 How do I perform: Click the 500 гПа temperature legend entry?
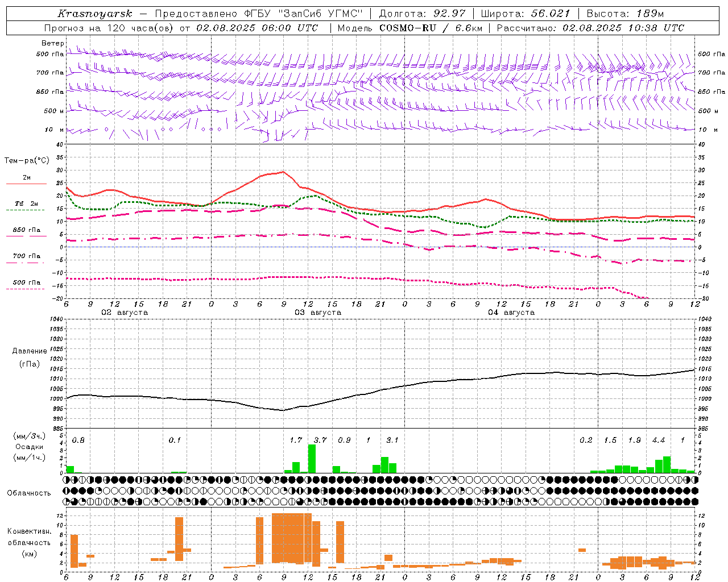pyautogui.click(x=27, y=282)
